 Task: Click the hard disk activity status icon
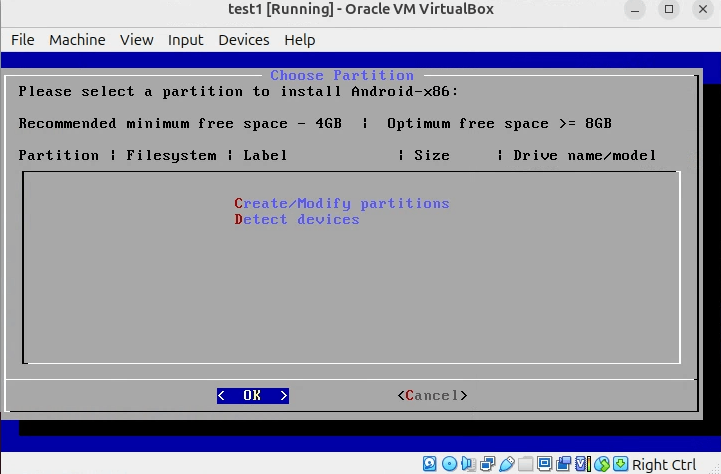pyautogui.click(x=429, y=464)
